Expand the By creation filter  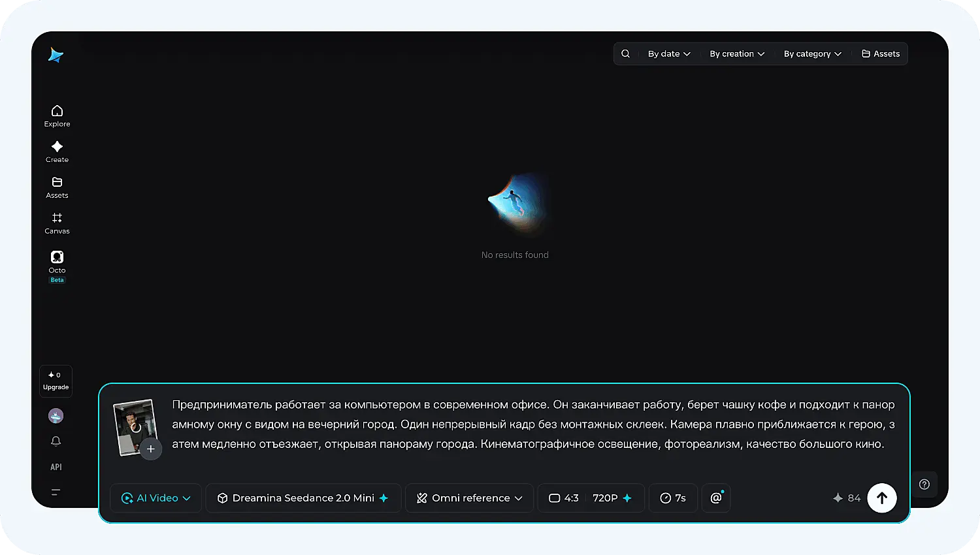pyautogui.click(x=737, y=54)
